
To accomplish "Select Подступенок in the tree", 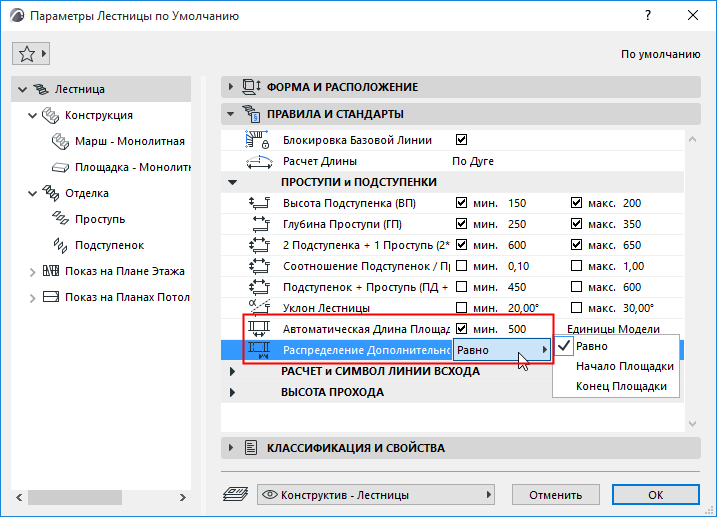I will click(x=109, y=245).
